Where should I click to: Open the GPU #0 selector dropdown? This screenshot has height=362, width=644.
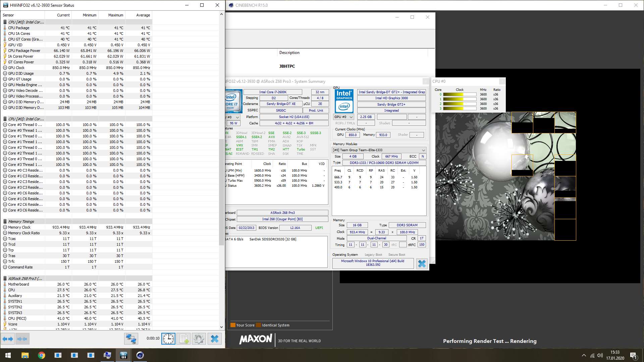point(344,117)
